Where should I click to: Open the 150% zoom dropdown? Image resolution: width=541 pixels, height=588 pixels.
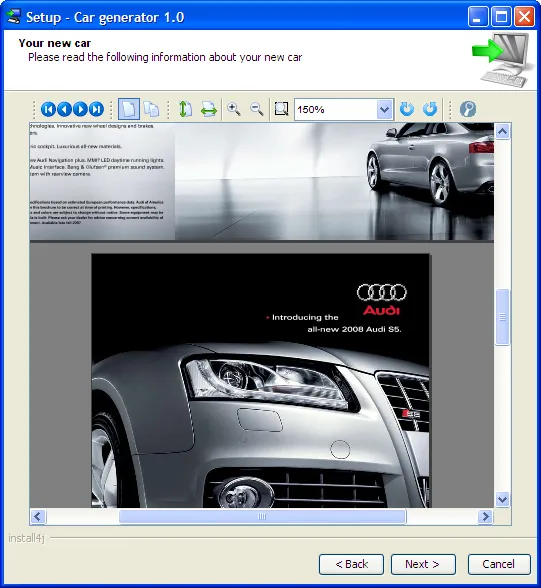[384, 110]
